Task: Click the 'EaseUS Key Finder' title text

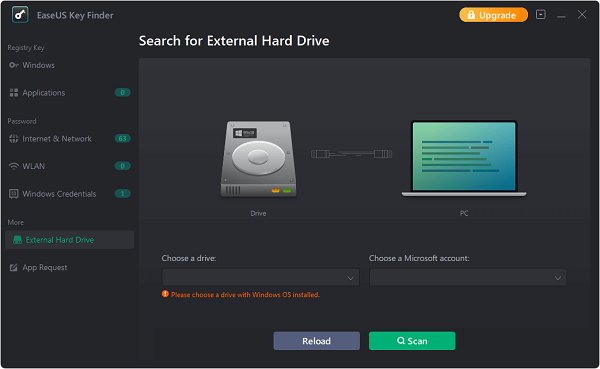Action: click(x=75, y=15)
